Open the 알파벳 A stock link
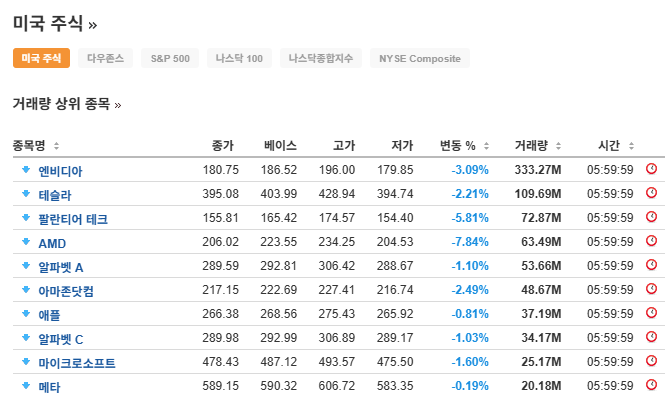Screen dimensions: 669x405 point(61,267)
